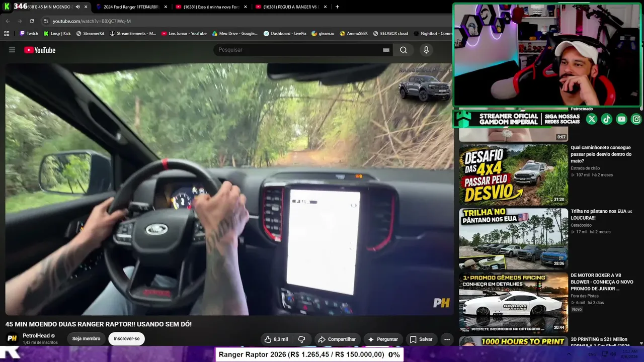644x362 pixels.
Task: Open 'DE MOTOR BOXER A V8 BLOWER' title
Action: point(602,282)
